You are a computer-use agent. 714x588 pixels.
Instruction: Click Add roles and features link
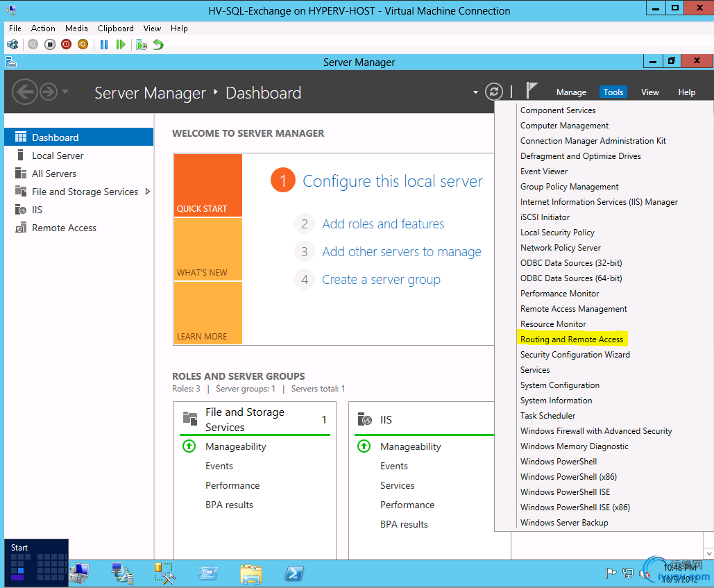coord(383,224)
